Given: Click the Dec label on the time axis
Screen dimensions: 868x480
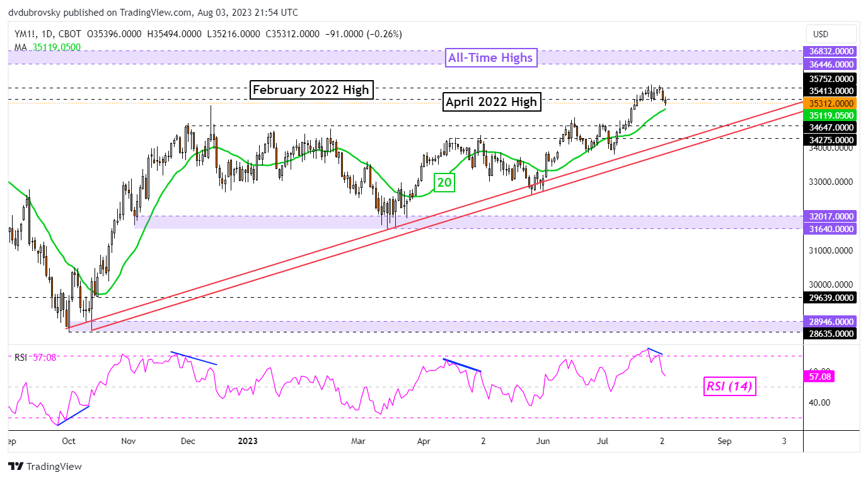Looking at the screenshot, I should [x=189, y=441].
